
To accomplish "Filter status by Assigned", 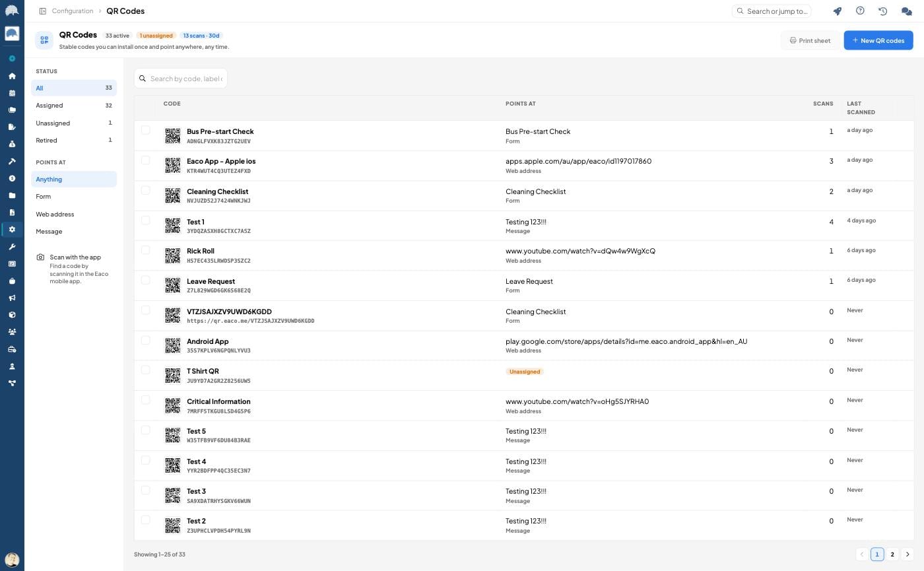I will tap(74, 106).
